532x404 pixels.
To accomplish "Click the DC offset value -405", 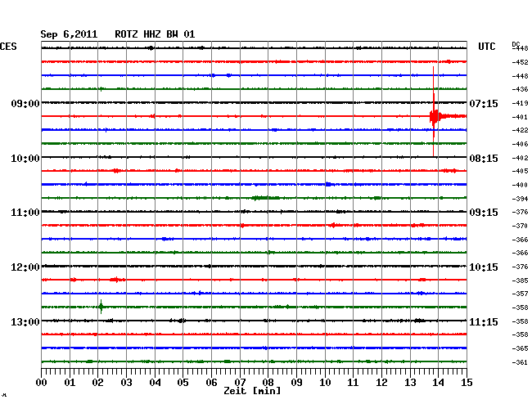I will tap(520, 171).
